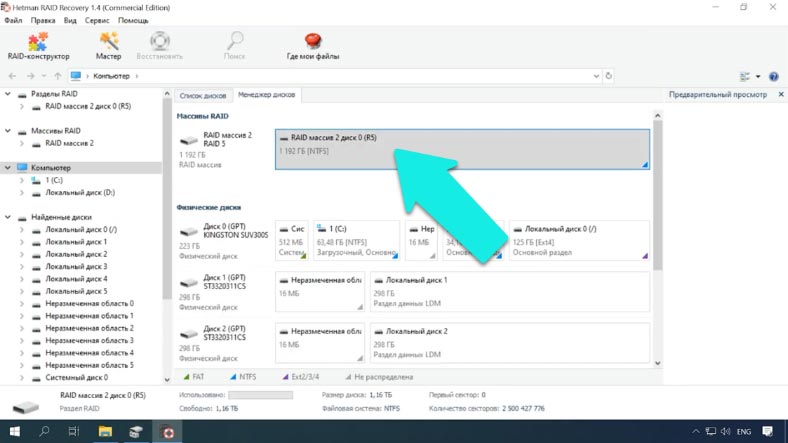
Task: Click the Восстановить toolbar button
Action: coord(160,46)
